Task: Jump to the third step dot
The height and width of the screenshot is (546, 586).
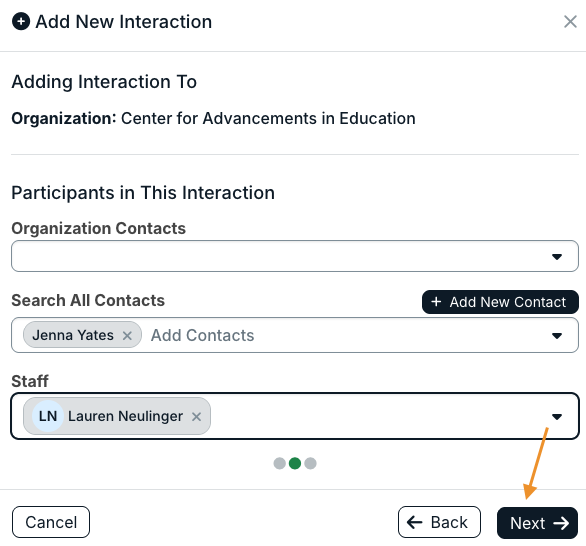Action: coord(310,463)
